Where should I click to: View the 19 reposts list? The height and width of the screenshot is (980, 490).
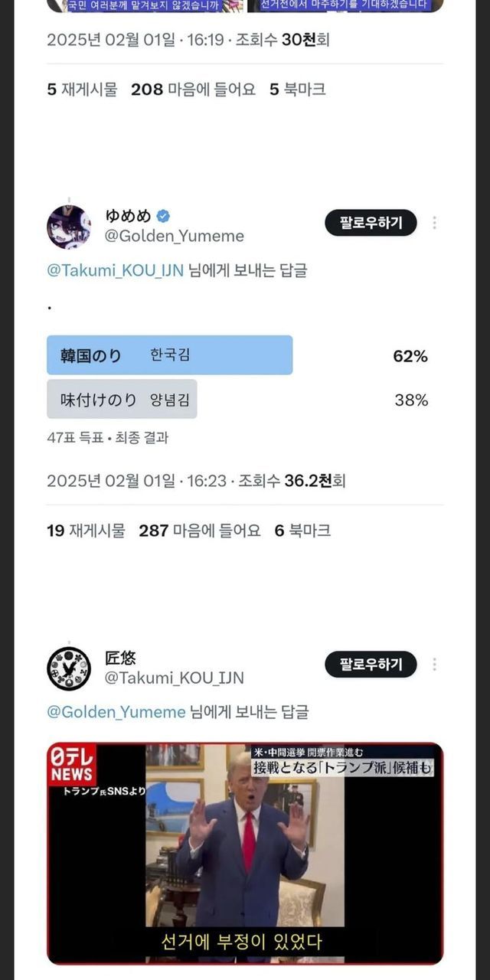click(86, 531)
